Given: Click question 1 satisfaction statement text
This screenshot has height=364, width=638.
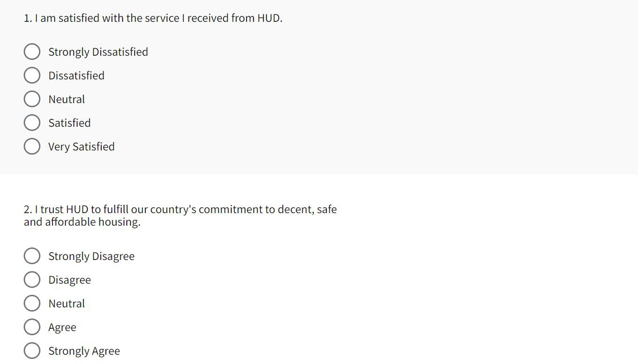Looking at the screenshot, I should click(153, 18).
